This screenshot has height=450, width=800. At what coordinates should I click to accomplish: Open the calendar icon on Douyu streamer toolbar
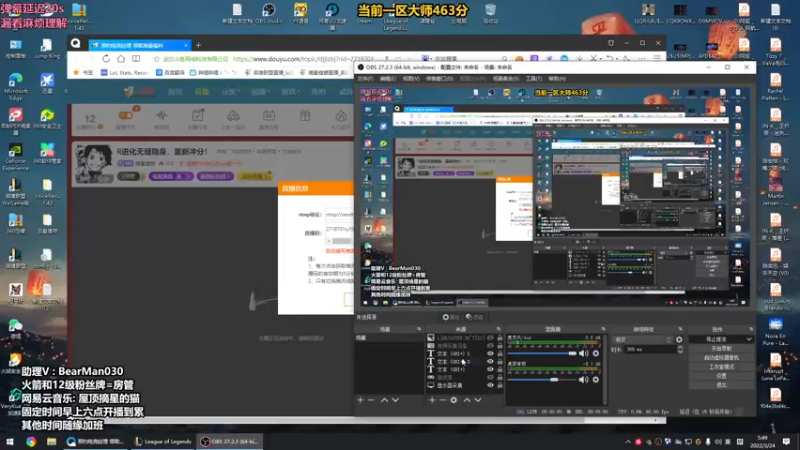point(269,116)
